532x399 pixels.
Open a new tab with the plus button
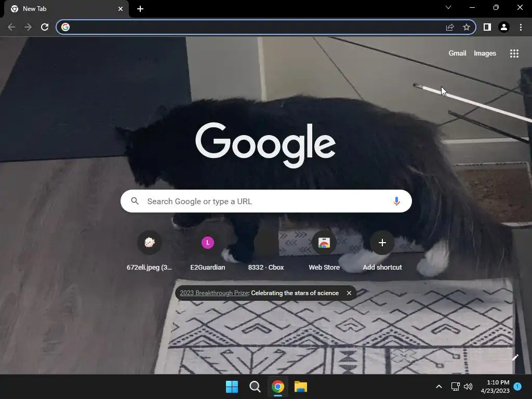click(x=140, y=9)
